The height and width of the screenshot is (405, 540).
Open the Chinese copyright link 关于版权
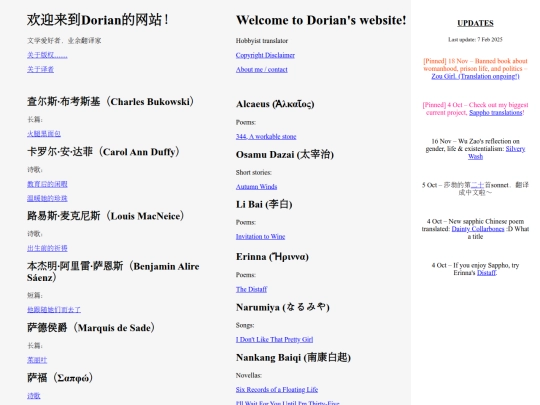[47, 55]
